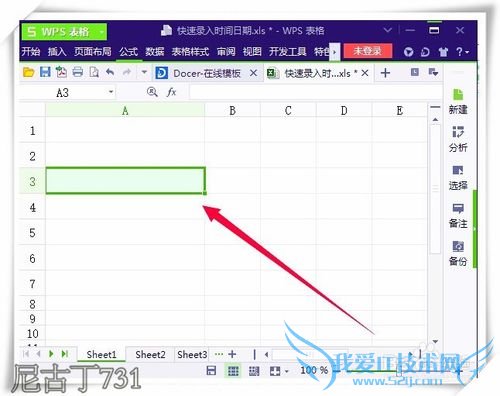
Task: Open the 数据 ribbon tab
Action: [x=155, y=51]
